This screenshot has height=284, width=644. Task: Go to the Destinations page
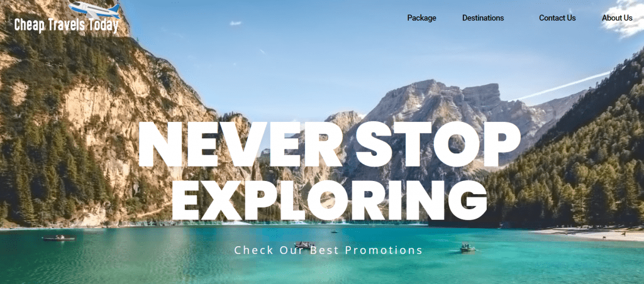tap(483, 18)
